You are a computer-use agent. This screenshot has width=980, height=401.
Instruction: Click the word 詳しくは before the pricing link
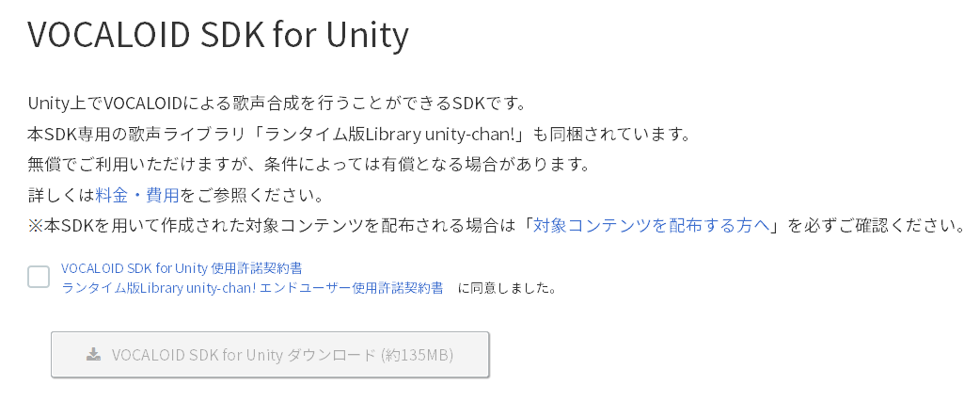click(x=61, y=195)
